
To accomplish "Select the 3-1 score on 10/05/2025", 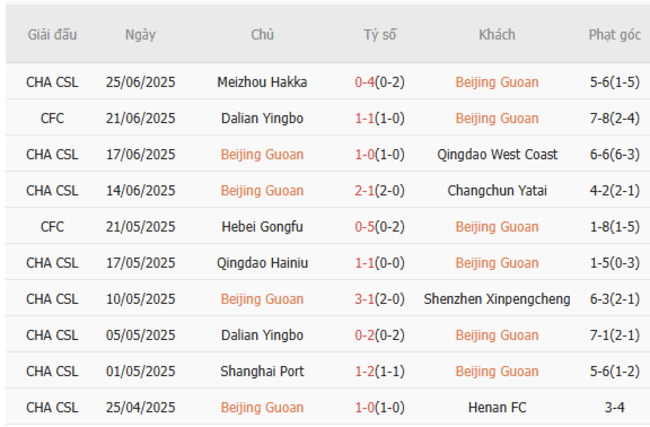I will coord(364,299).
